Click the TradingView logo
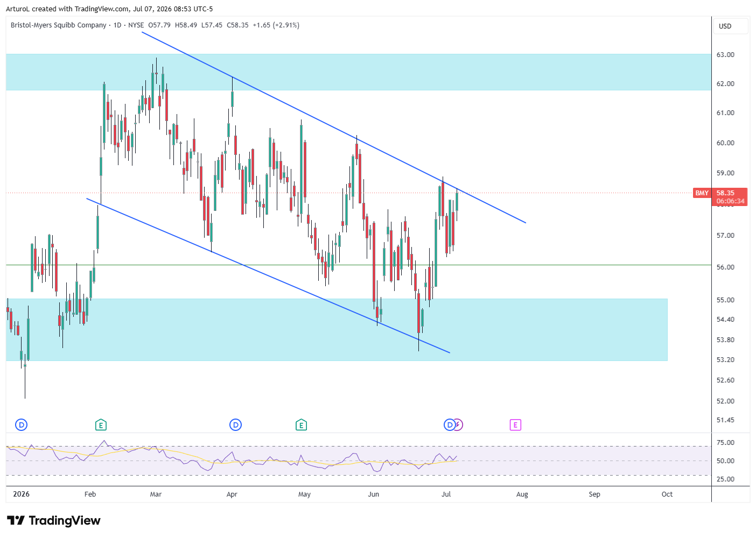Image resolution: width=756 pixels, height=538 pixels. click(54, 520)
